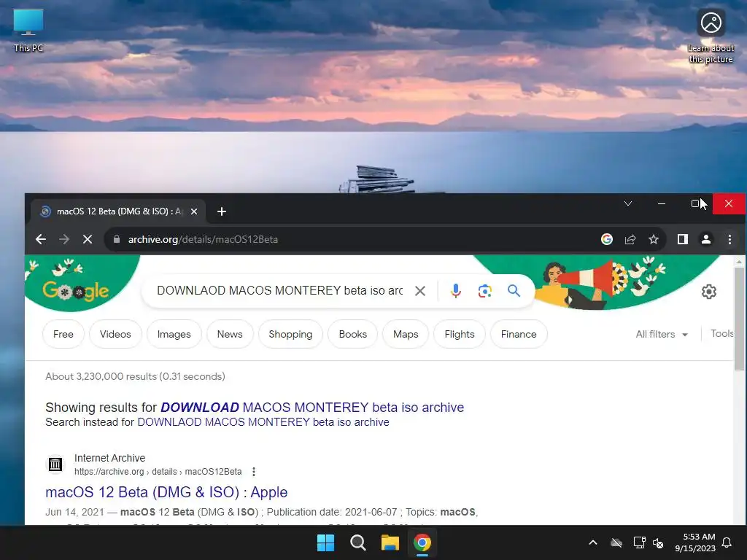Stop loading the page
The height and width of the screenshot is (560, 747).
[88, 239]
